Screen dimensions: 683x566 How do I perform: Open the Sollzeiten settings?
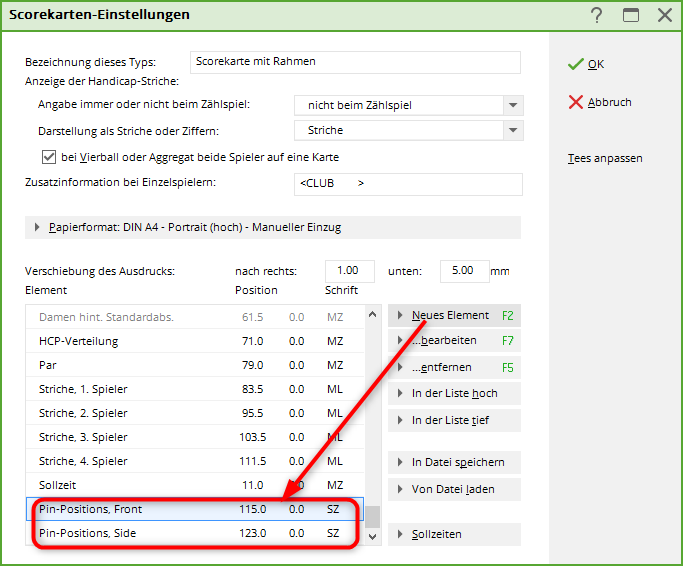tap(454, 534)
